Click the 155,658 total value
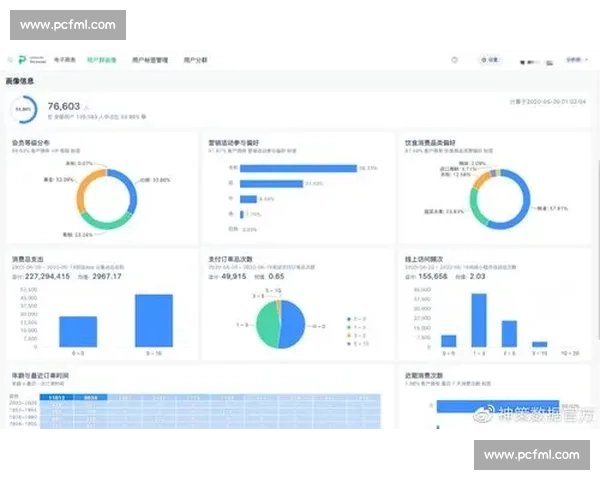Screen dimensions: 600x480 point(433,276)
